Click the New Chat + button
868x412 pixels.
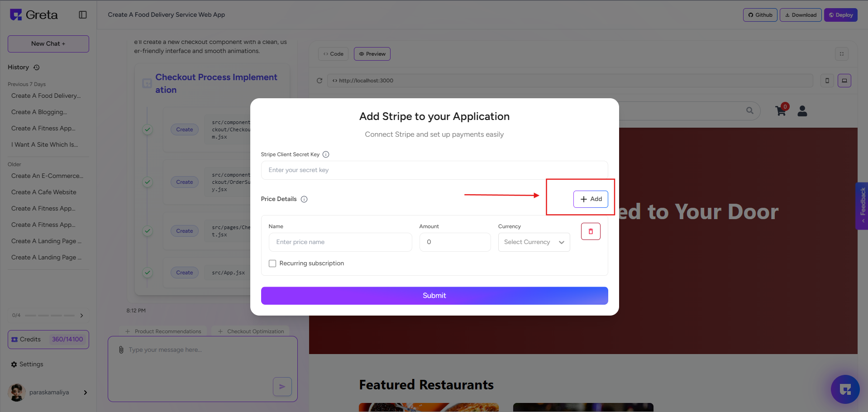tap(48, 44)
